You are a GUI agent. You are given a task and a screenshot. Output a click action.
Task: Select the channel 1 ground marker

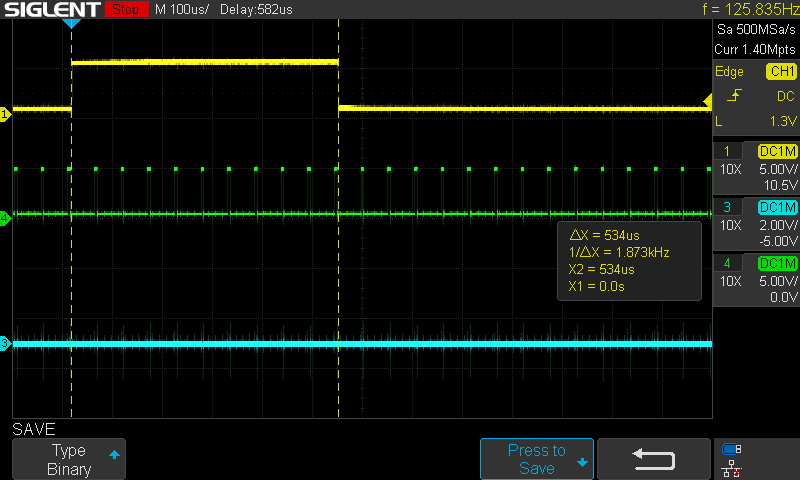[5, 115]
